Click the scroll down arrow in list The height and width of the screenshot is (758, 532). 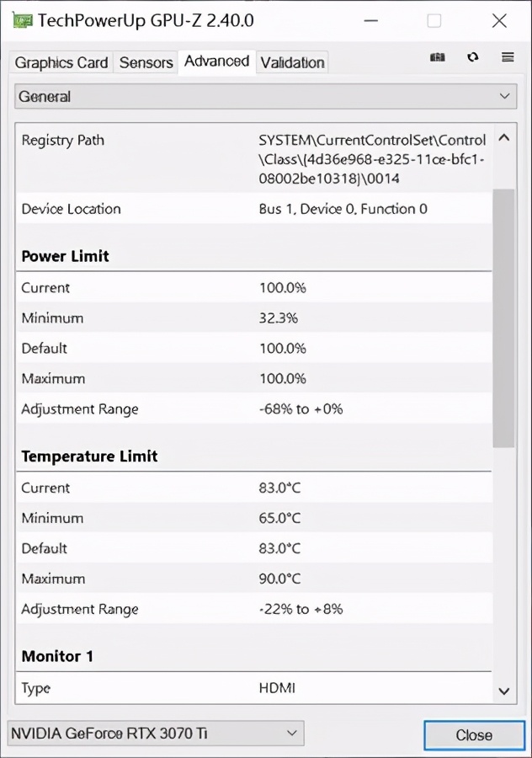tap(503, 691)
